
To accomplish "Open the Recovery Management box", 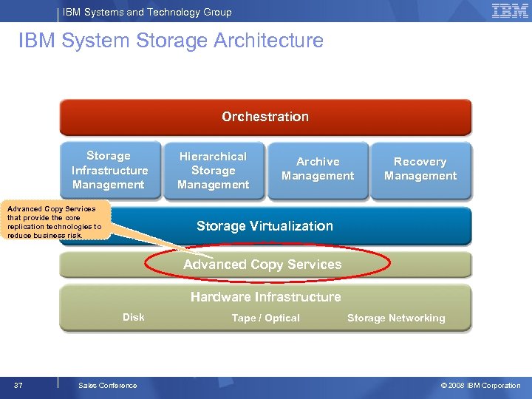I will click(x=420, y=171).
